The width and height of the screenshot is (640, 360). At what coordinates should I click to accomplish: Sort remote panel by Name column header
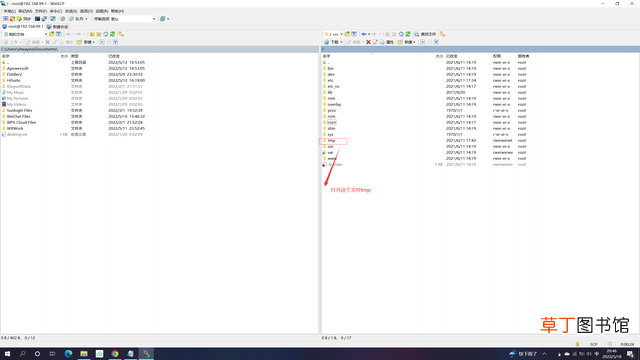tap(371, 56)
